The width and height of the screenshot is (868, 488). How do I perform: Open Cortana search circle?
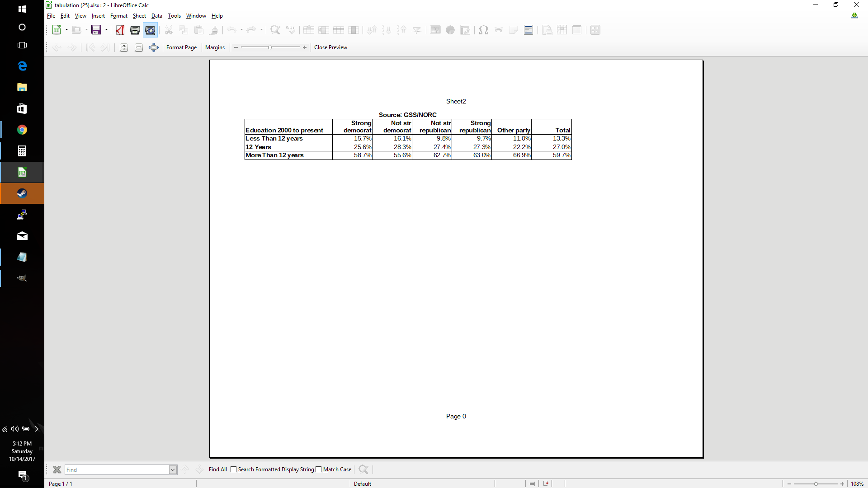point(22,27)
